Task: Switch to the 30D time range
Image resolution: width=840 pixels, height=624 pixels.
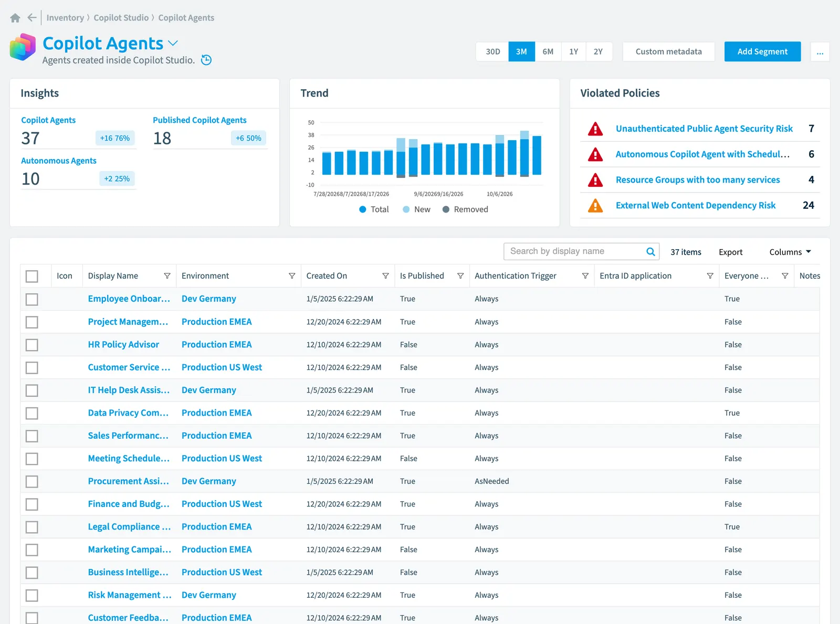Action: [492, 51]
